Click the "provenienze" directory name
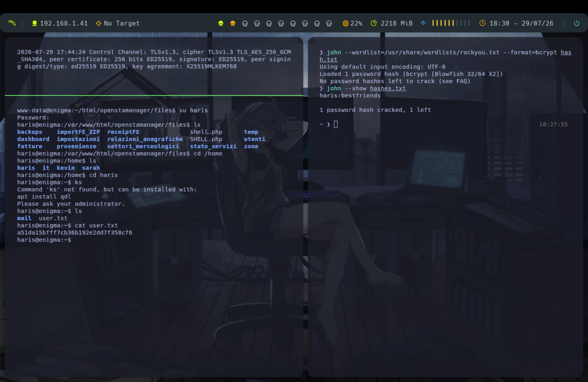The height and width of the screenshot is (382, 588). coord(77,146)
